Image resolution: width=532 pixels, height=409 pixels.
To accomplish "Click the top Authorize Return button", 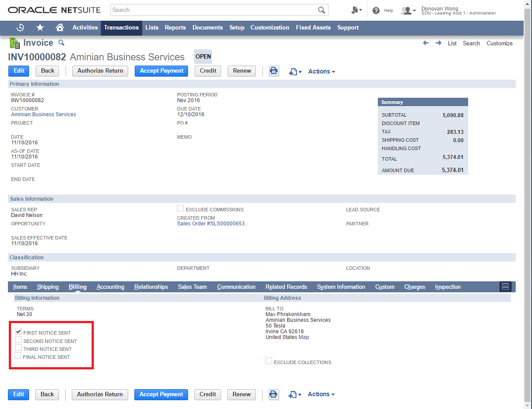I will tap(100, 71).
